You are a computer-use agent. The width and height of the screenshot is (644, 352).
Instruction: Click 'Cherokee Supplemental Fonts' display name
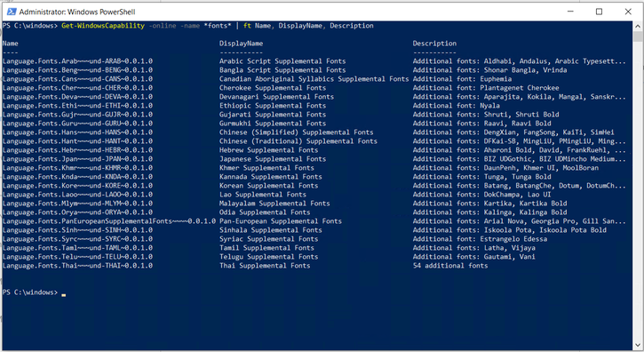(x=273, y=88)
